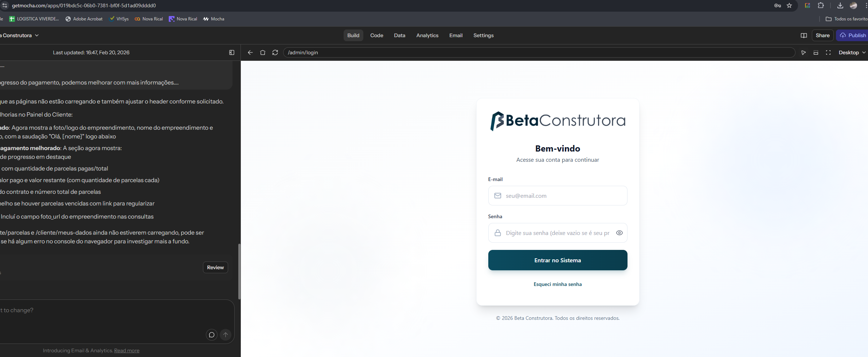Switch to the Code tab

coord(376,35)
